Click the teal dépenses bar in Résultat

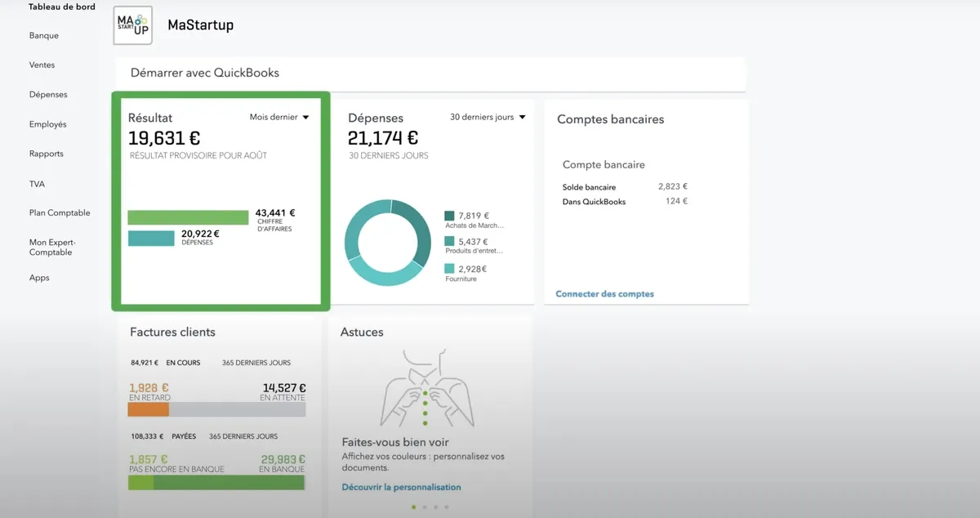coord(151,238)
